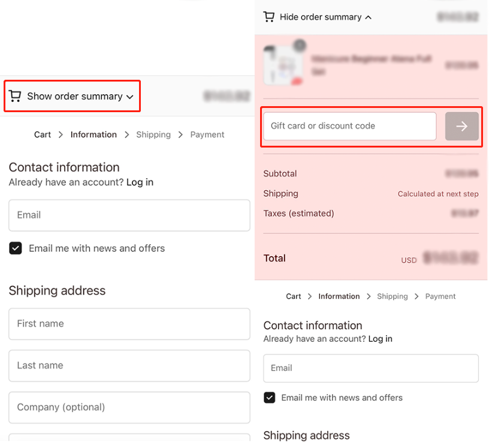Screen dimensions: 489x448
Task: Go to Cart breadcrumb below the order total
Action: [x=294, y=296]
